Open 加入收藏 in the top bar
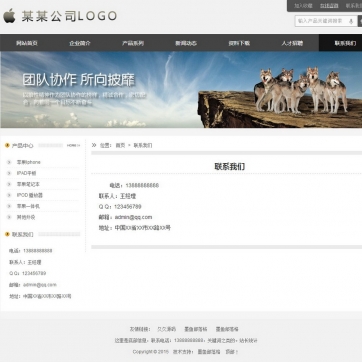 (x=303, y=6)
